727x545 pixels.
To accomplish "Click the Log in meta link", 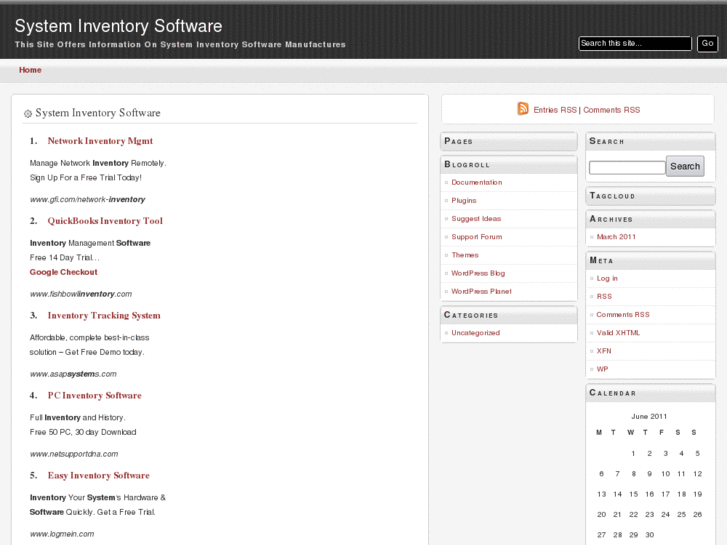I will click(x=607, y=278).
